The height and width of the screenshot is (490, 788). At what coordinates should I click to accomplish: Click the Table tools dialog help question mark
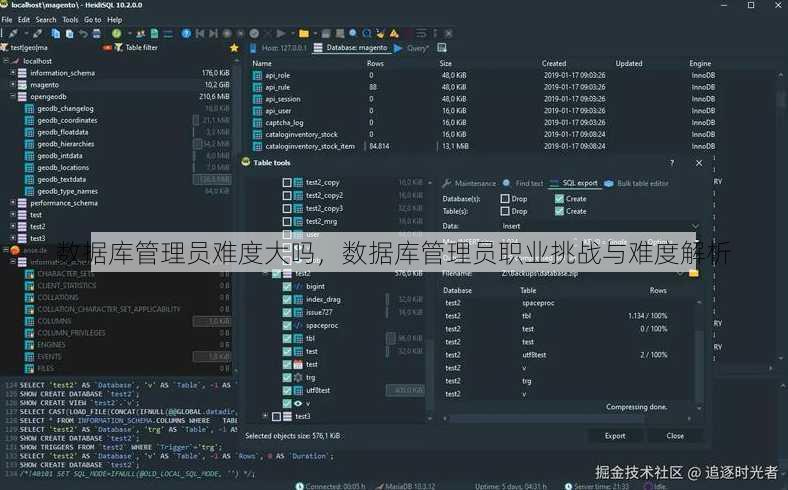click(x=672, y=163)
